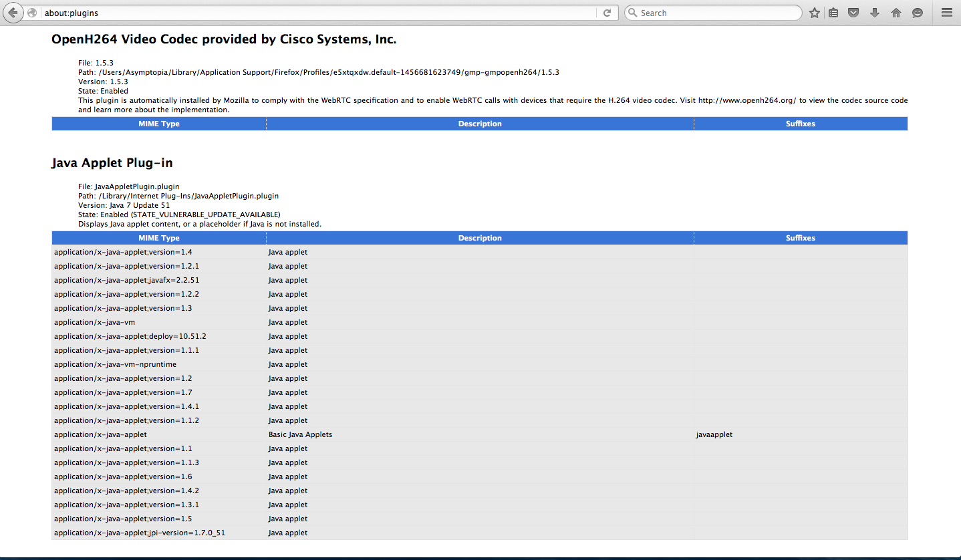Click Description header in OpenH264 table
This screenshot has height=560, width=961.
[x=480, y=124]
